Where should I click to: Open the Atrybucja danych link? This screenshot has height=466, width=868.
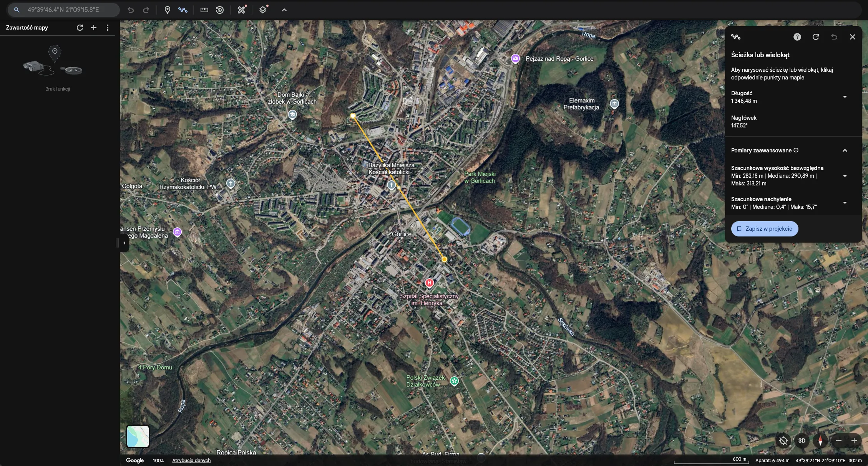click(x=191, y=461)
